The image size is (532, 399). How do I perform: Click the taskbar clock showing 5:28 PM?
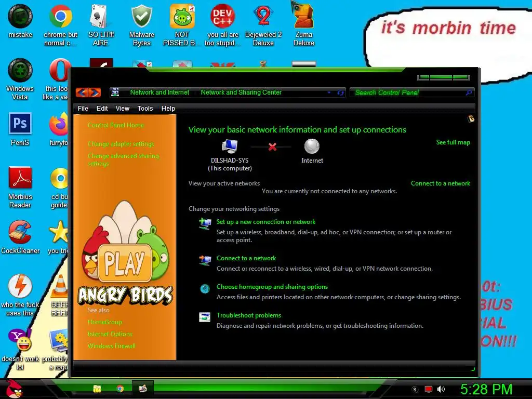[x=486, y=389]
